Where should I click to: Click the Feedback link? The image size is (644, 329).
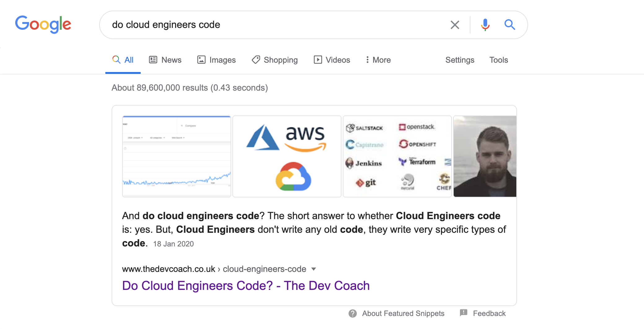[x=489, y=313]
